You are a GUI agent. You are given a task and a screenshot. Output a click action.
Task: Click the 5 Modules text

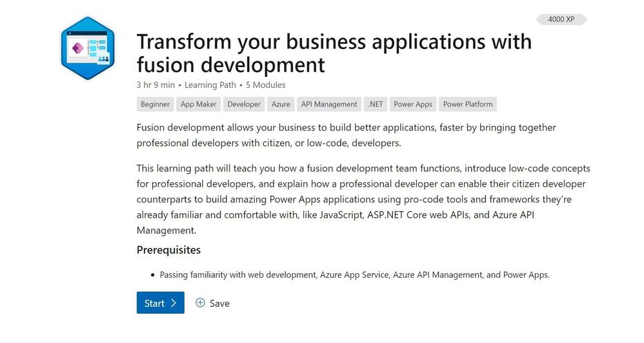coord(265,85)
